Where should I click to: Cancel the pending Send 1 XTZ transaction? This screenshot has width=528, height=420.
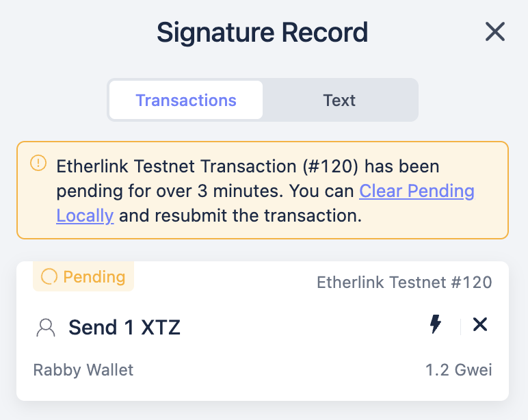[480, 325]
